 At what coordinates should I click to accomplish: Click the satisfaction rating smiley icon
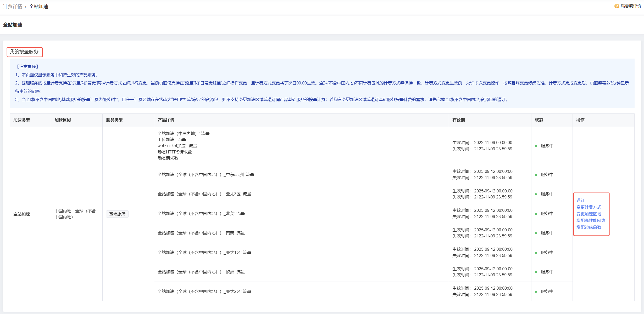617,6
